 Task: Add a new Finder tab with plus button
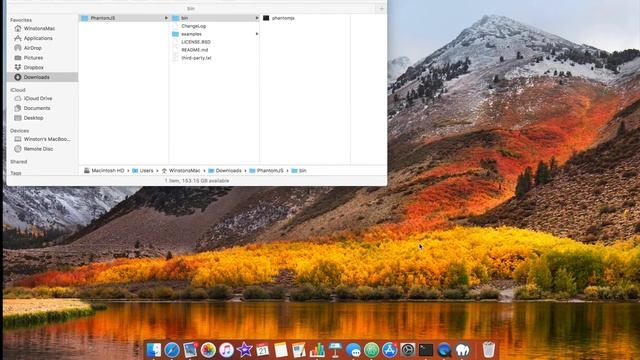381,9
